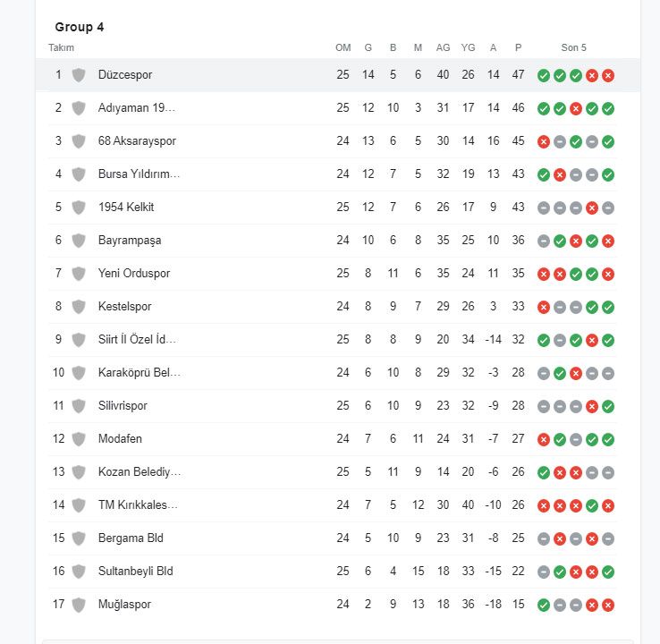Click the Group 4 heading
The width and height of the screenshot is (660, 644).
pyautogui.click(x=79, y=27)
